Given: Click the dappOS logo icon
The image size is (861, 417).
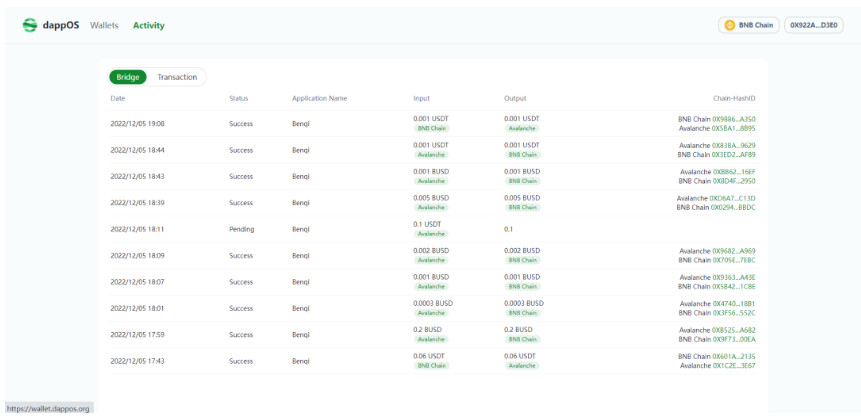Looking at the screenshot, I should 30,25.
